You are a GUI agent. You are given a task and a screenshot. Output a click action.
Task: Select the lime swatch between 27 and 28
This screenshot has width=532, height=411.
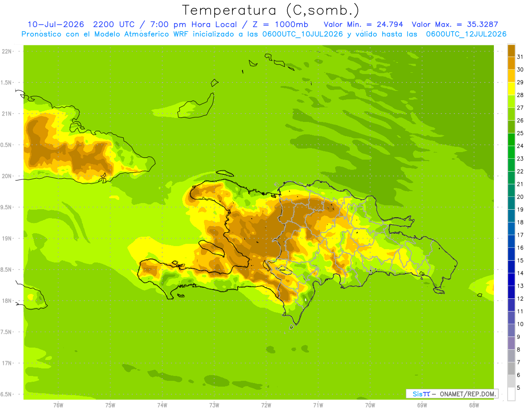(x=511, y=101)
